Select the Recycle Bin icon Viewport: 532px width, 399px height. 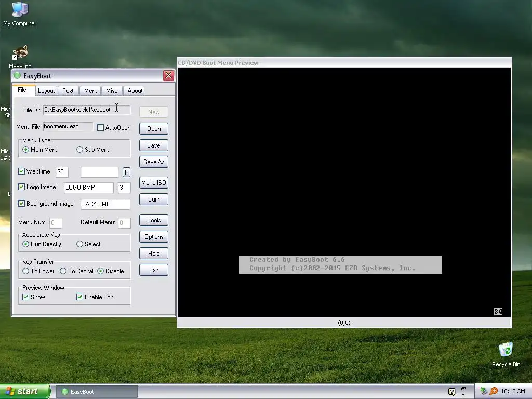[506, 354]
